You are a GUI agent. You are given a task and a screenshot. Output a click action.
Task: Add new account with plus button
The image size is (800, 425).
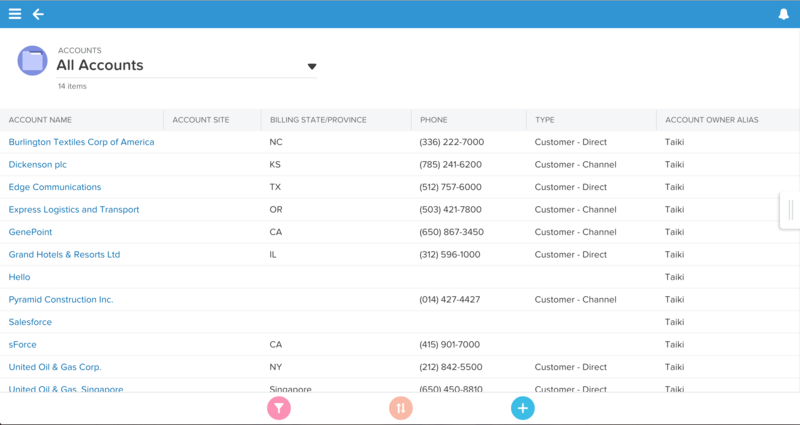(x=523, y=408)
